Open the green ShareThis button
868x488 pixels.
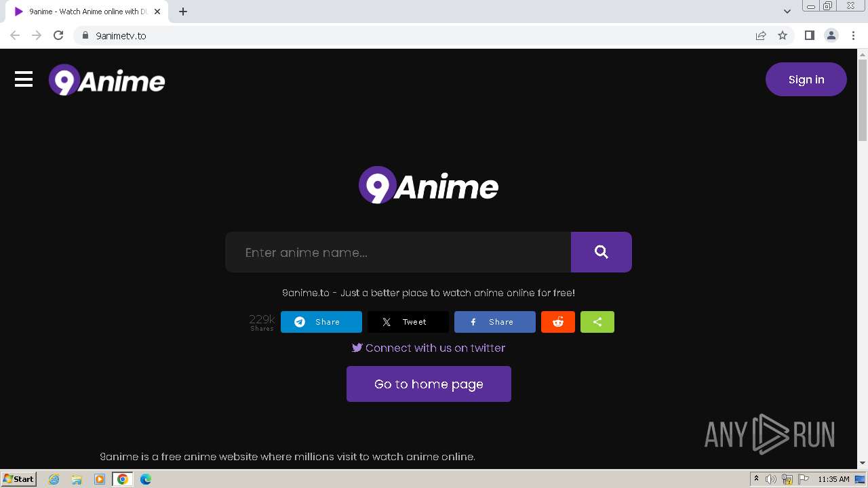[x=597, y=322]
